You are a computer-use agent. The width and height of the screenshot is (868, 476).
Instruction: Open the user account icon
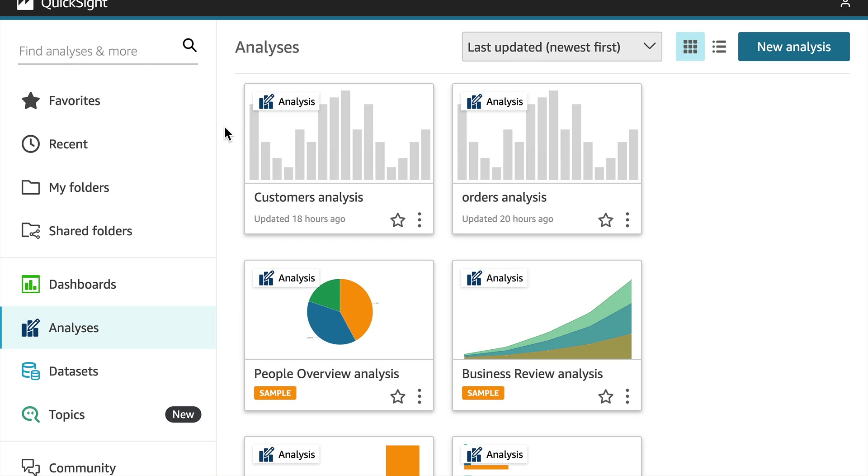pyautogui.click(x=845, y=5)
